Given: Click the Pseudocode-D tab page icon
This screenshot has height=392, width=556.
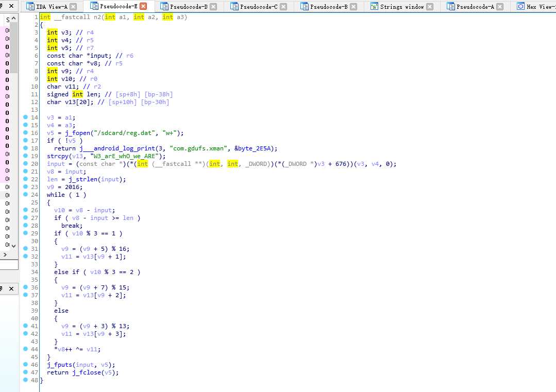Looking at the screenshot, I should pyautogui.click(x=164, y=7).
